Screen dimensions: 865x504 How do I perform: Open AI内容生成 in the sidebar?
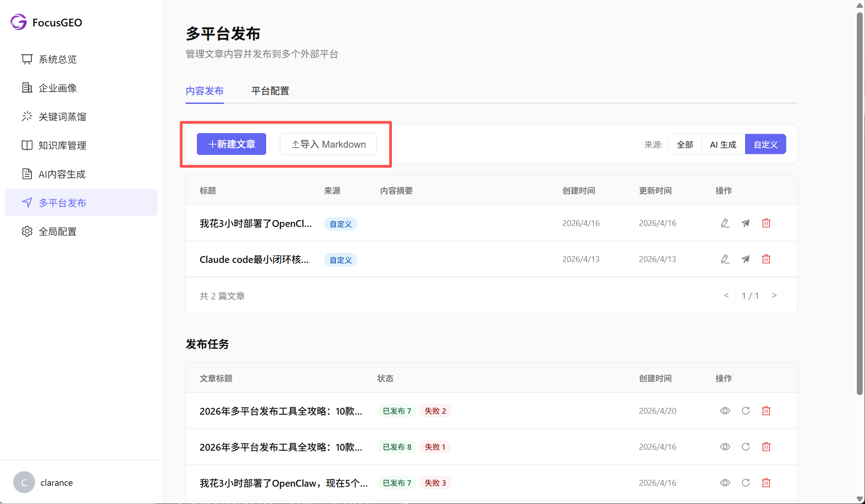(81, 174)
